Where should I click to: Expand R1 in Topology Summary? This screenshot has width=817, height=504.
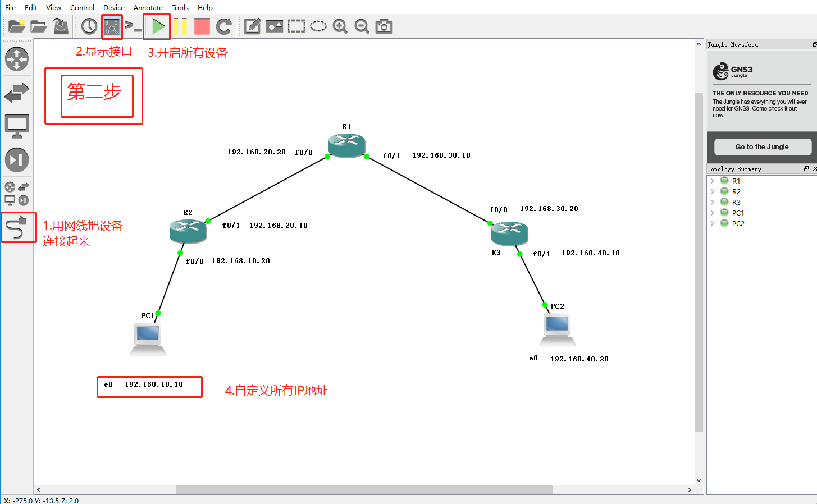pyautogui.click(x=713, y=181)
